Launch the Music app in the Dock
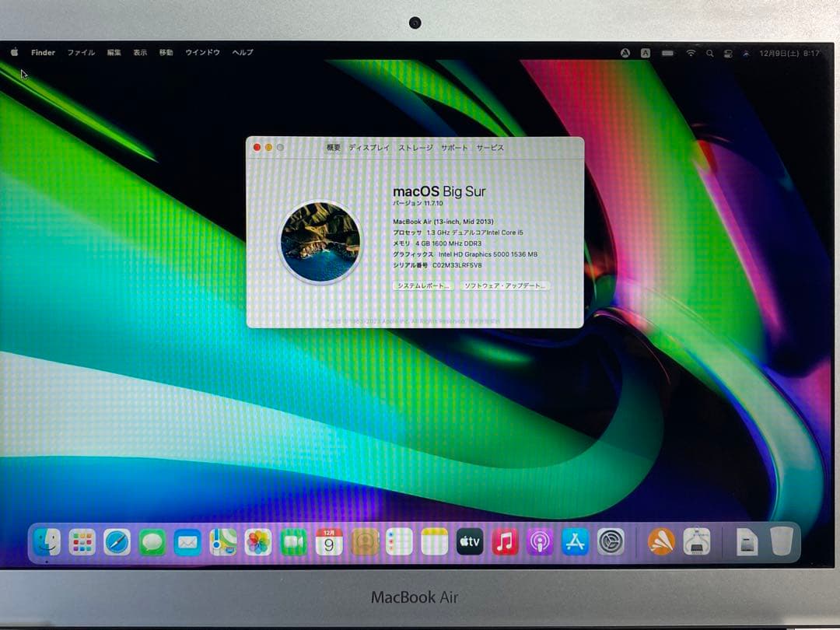 pos(506,541)
